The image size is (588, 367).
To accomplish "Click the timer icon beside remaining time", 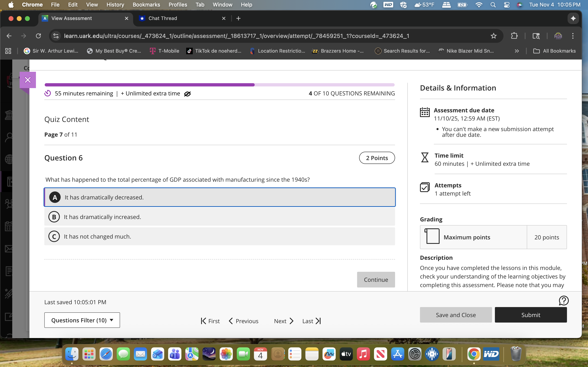I will (48, 93).
